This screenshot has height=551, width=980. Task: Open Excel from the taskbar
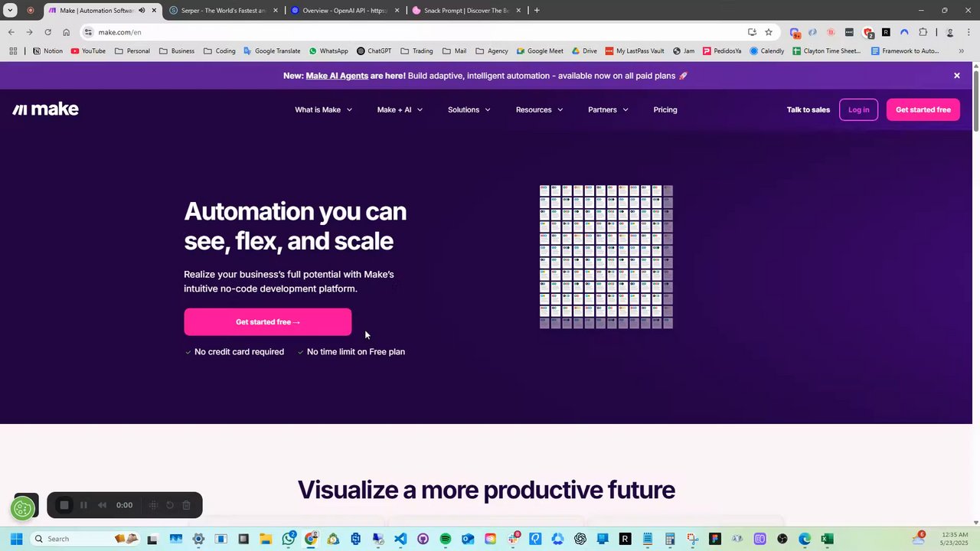click(827, 540)
